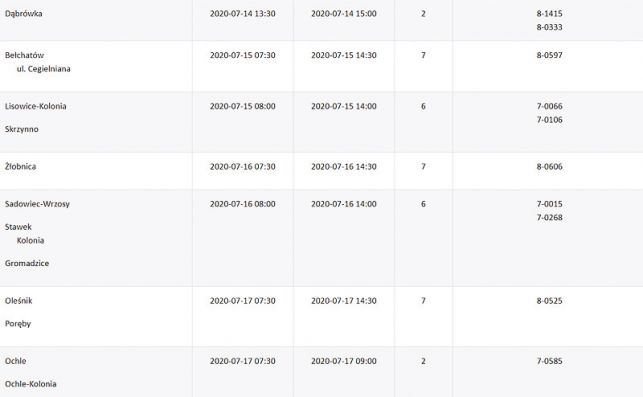The width and height of the screenshot is (643, 397).
Task: Click start time 2020-07-14 13:30
Action: (x=243, y=14)
